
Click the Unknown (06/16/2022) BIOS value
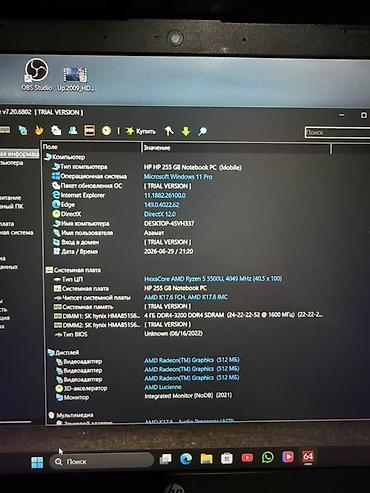coord(173,333)
